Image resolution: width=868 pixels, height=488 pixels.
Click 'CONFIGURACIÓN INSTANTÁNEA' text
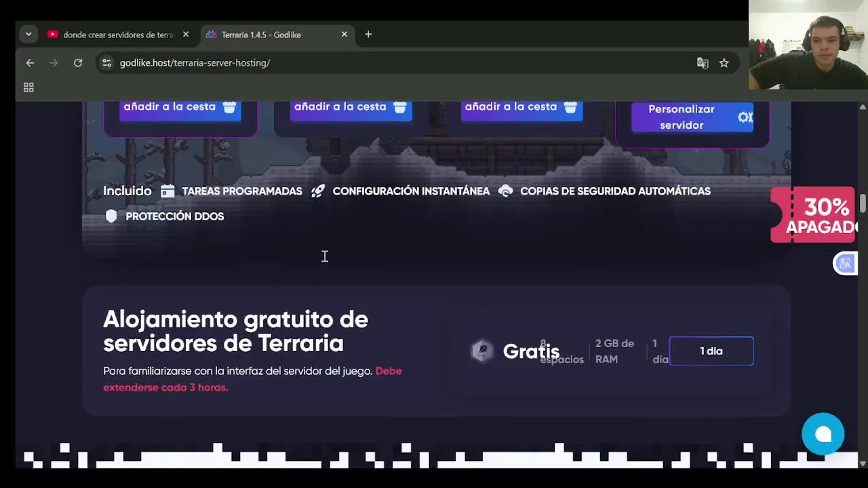pos(411,191)
